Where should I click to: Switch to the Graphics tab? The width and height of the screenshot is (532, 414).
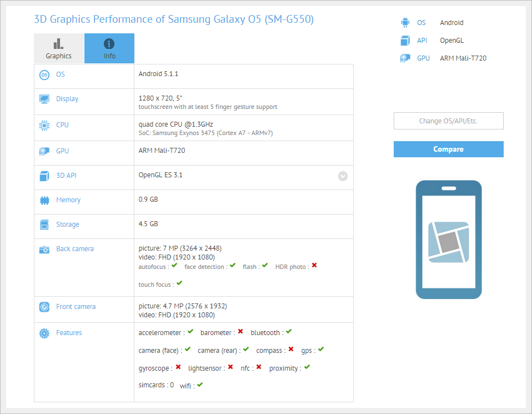click(x=59, y=48)
